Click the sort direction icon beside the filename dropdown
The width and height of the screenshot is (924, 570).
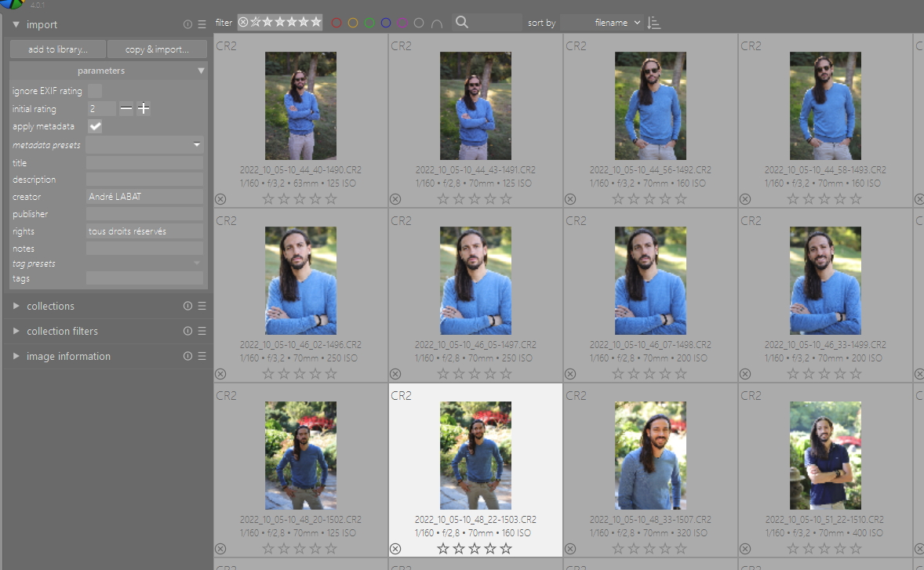coord(654,22)
